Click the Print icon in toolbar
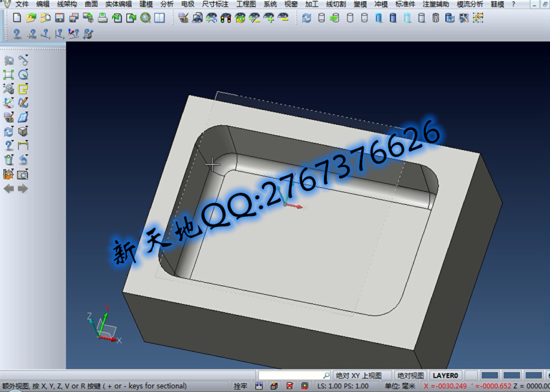 tap(102, 17)
